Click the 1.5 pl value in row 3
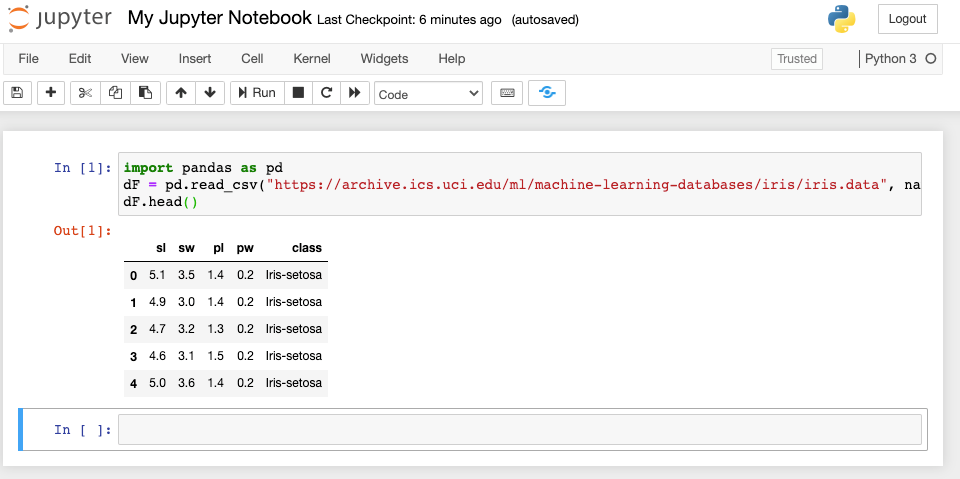The width and height of the screenshot is (960, 479). (x=216, y=356)
